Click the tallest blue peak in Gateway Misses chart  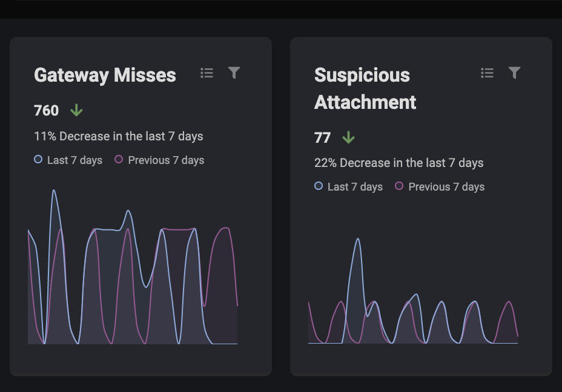(x=54, y=191)
